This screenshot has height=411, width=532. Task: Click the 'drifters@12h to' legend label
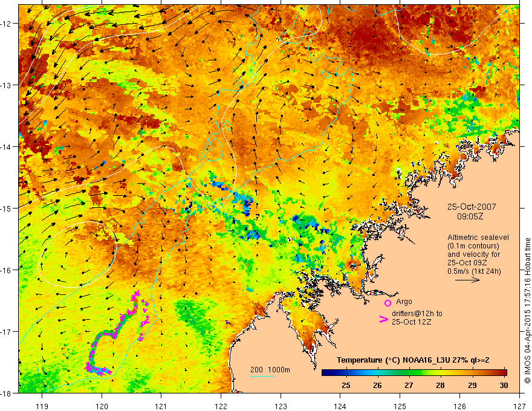417,314
